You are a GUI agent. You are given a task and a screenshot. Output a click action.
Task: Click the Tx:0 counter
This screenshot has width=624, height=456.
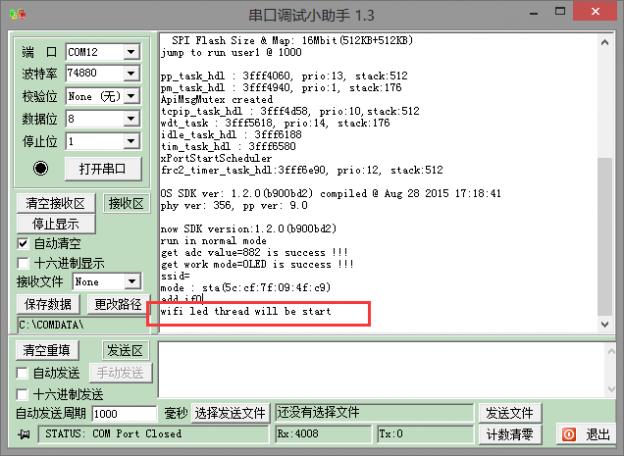coord(425,434)
